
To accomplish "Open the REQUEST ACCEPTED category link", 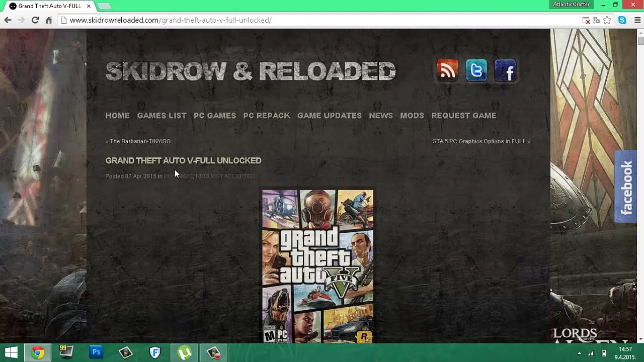I will click(225, 176).
